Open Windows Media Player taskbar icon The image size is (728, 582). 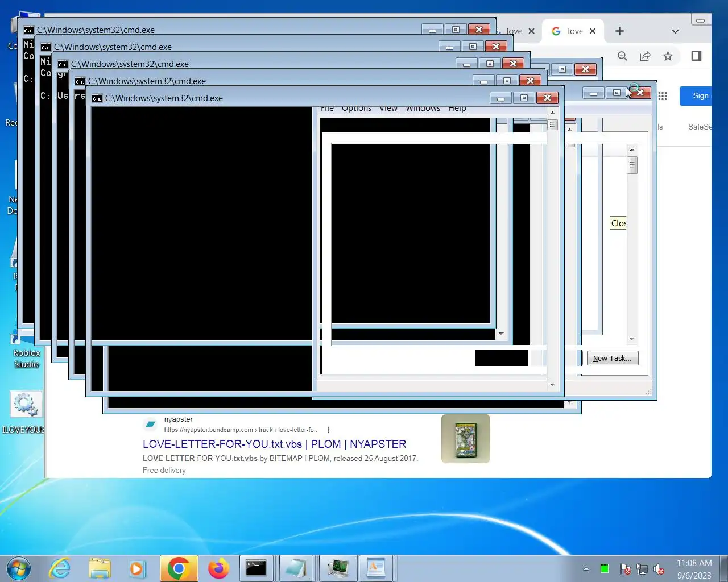(x=137, y=568)
